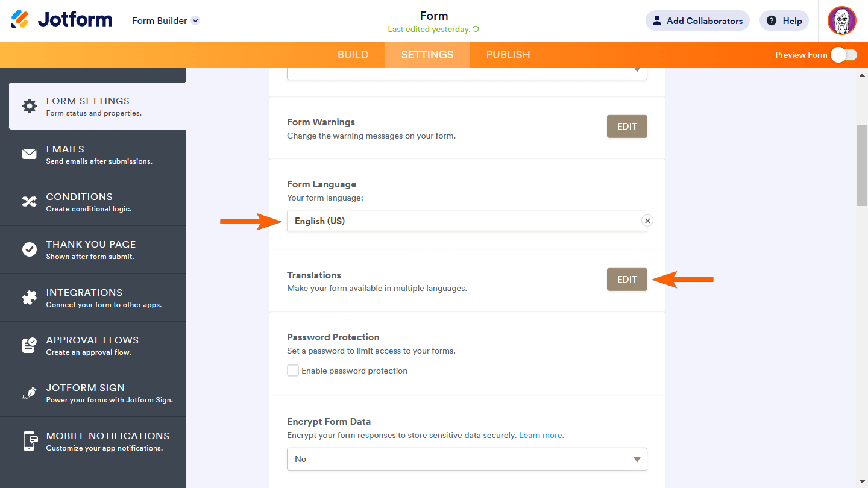
Task: Open the Learn more link
Action: pyautogui.click(x=541, y=435)
